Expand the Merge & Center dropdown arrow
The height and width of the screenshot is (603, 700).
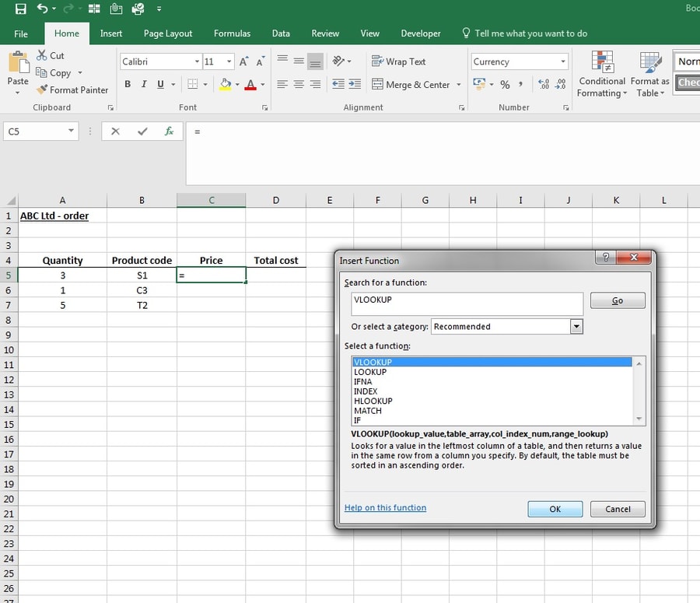tap(458, 84)
